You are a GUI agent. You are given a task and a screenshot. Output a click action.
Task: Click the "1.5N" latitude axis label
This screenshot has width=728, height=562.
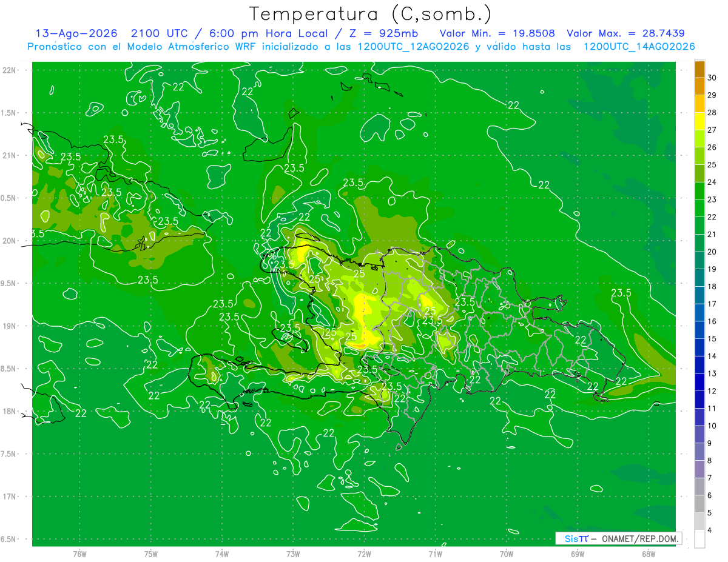pyautogui.click(x=10, y=113)
